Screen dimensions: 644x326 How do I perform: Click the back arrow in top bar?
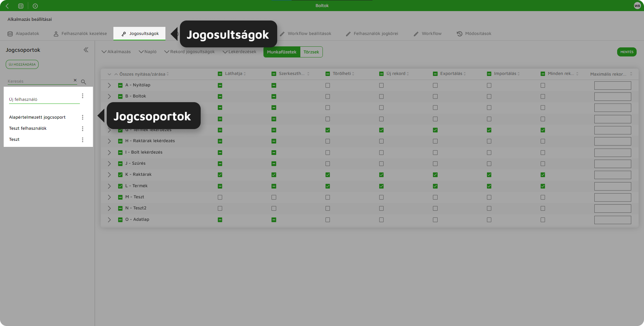7,6
